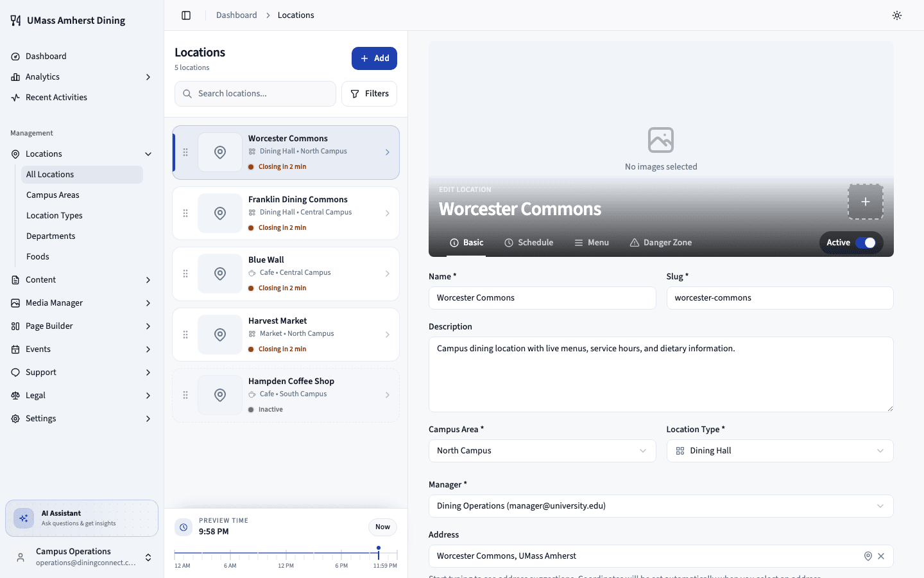
Task: Open Recent Activities in the sidebar
Action: pos(81,98)
